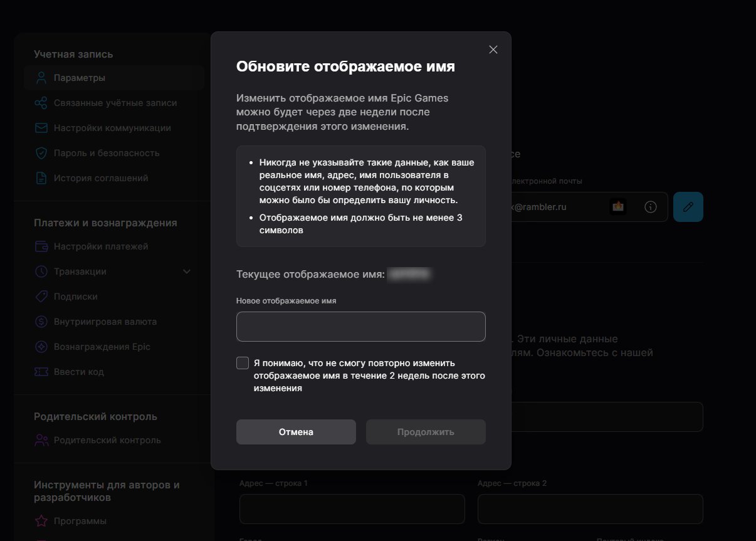The image size is (756, 541).
Task: Click the tag icon beside Подписки
Action: tap(41, 297)
